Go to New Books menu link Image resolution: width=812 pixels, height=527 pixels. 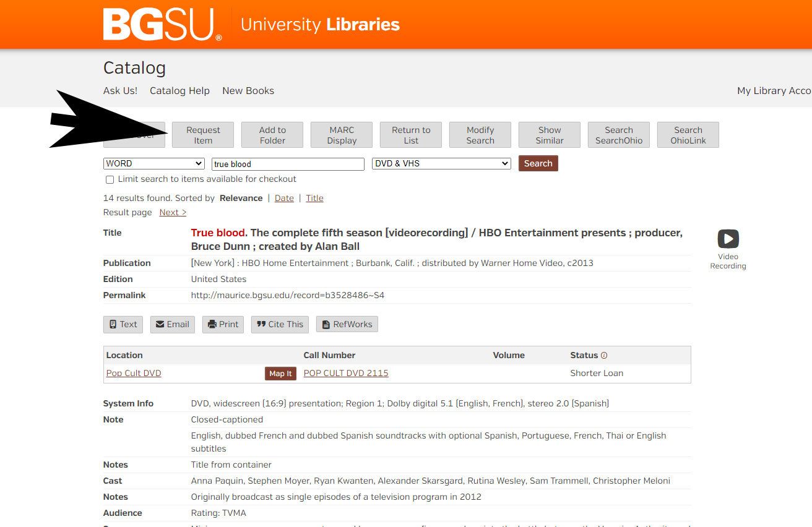point(248,90)
